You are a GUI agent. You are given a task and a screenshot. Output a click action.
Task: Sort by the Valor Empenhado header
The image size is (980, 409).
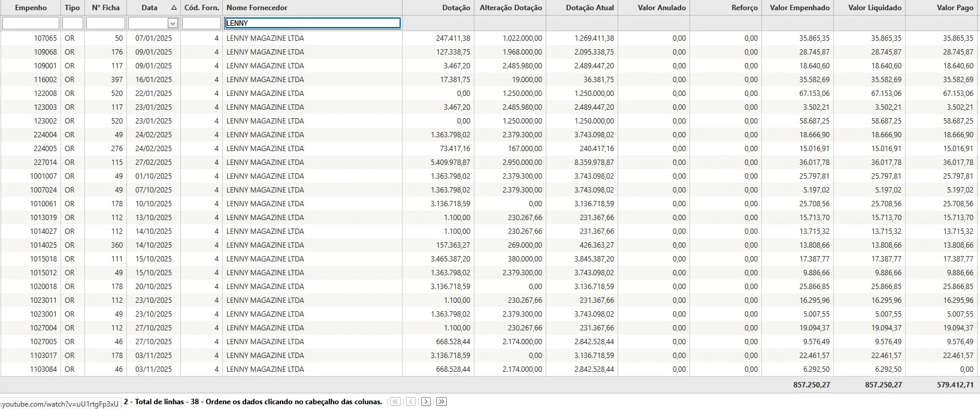[x=799, y=8]
